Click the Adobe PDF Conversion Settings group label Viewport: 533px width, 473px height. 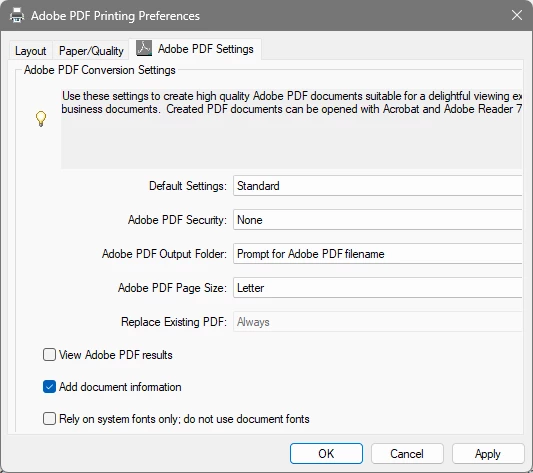tap(100, 70)
